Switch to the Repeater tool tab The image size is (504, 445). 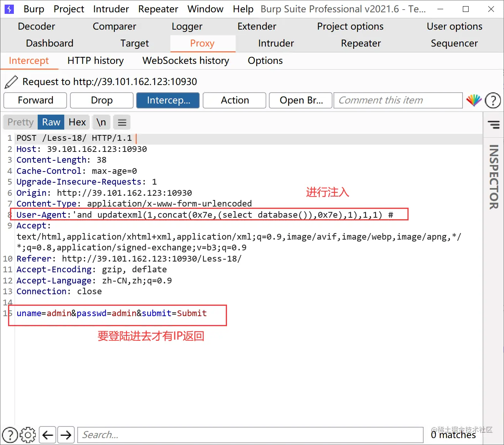tap(361, 43)
